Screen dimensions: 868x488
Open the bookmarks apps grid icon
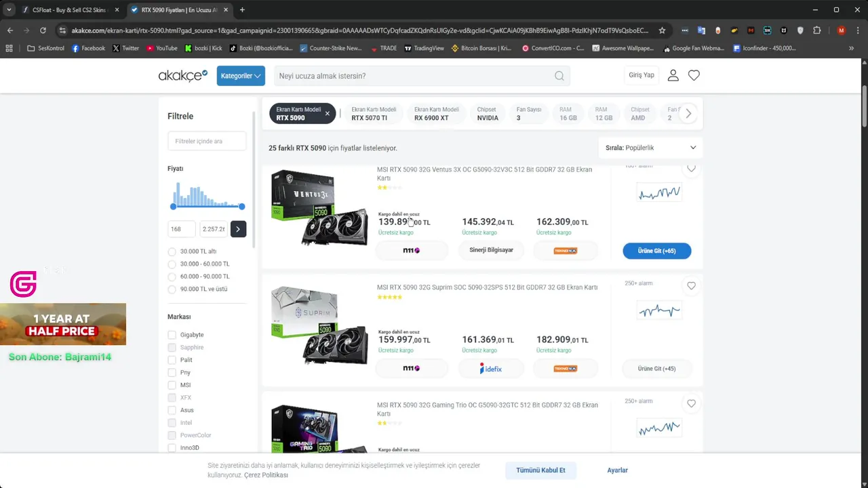(9, 48)
